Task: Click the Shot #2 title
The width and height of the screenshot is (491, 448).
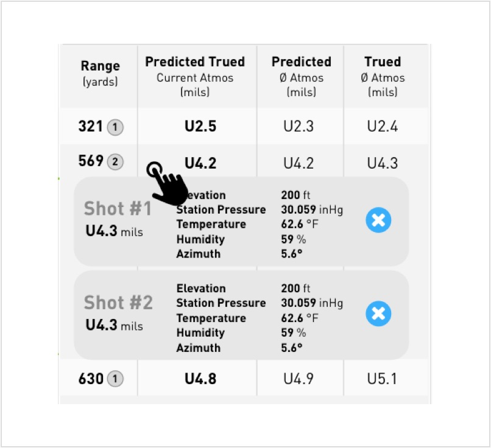Action: (118, 303)
